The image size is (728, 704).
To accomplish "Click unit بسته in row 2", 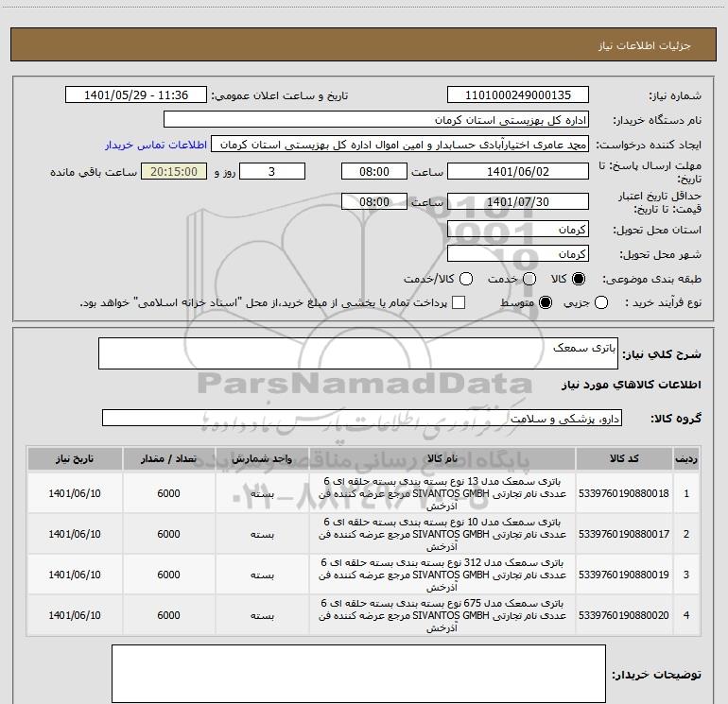I will (262, 535).
